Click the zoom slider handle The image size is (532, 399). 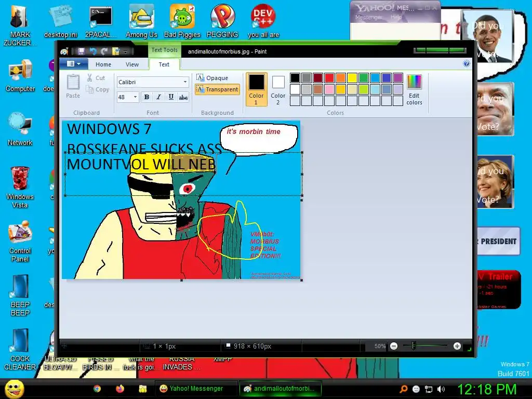point(413,345)
